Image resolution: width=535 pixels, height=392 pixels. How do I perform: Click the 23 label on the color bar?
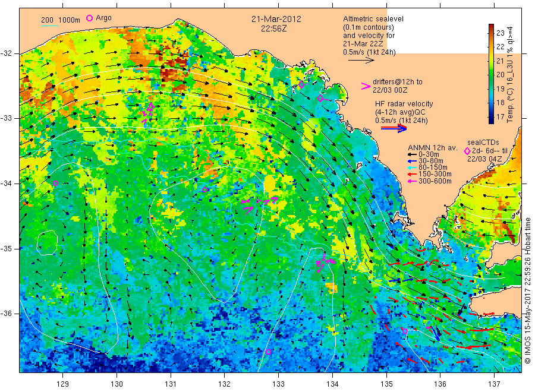500,33
